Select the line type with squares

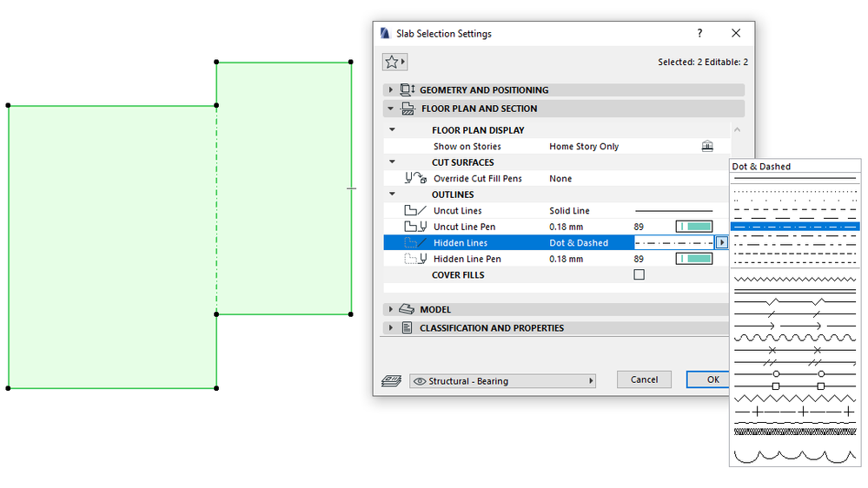tap(795, 386)
